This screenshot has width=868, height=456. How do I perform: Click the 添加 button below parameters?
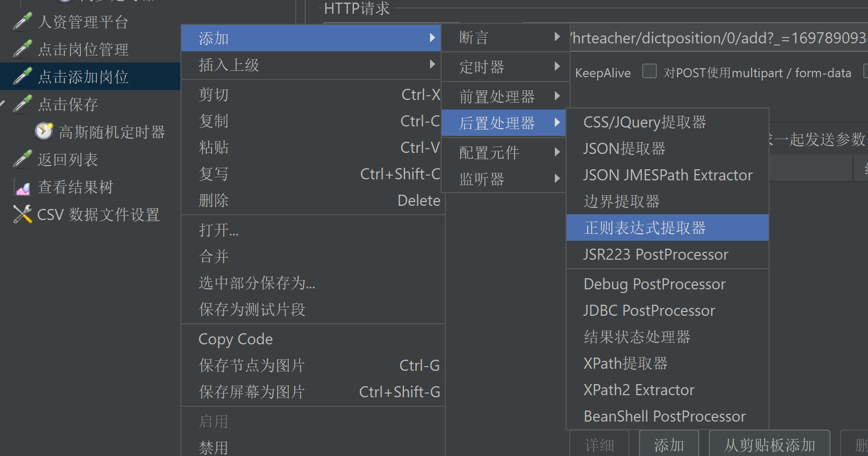tap(669, 444)
